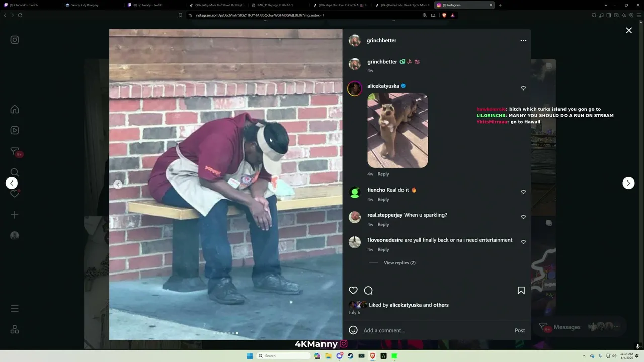Switch to the IMG_3176.png tab

click(x=277, y=5)
